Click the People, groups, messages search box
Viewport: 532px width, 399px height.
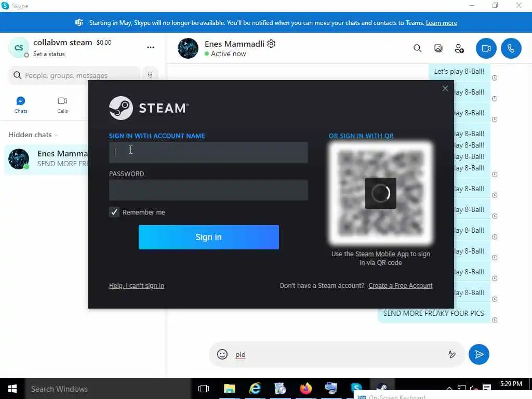[74, 75]
